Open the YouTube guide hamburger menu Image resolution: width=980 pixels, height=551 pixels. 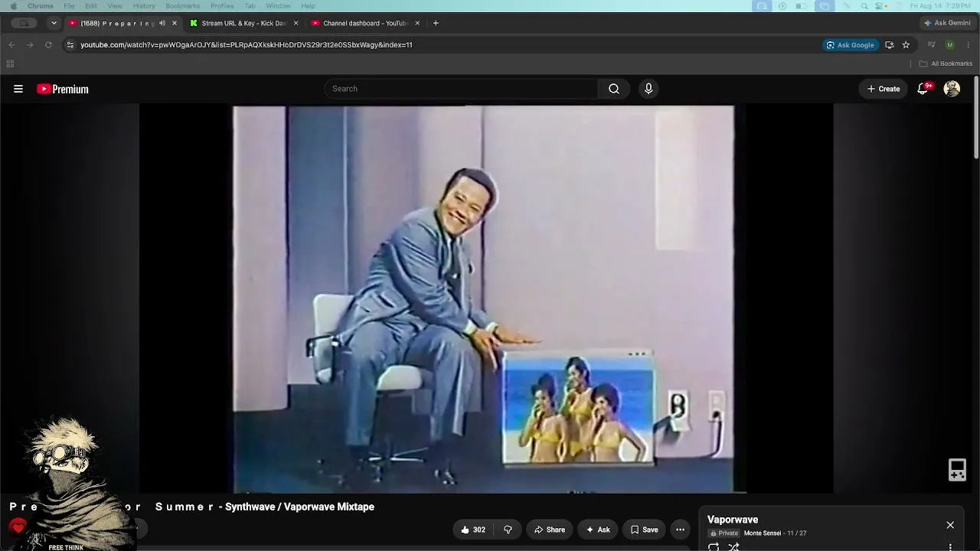click(x=18, y=89)
